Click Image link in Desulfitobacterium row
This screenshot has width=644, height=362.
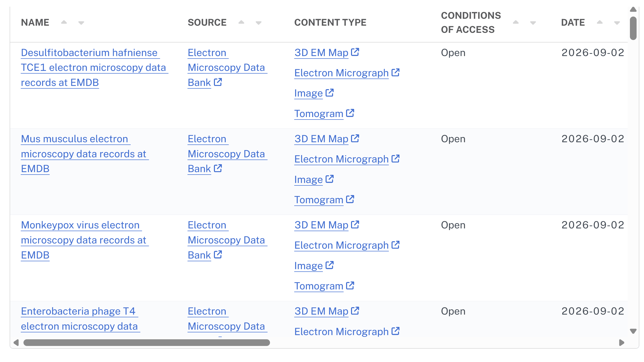309,93
